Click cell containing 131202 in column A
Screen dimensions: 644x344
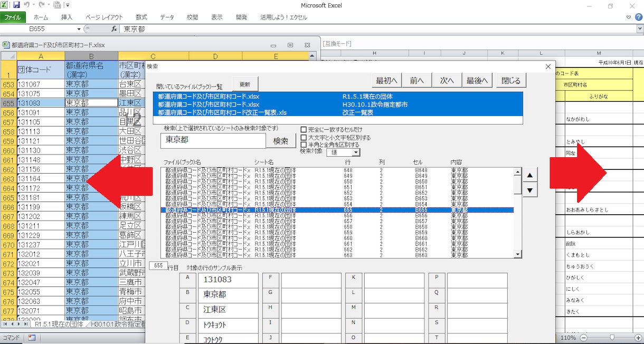click(41, 216)
